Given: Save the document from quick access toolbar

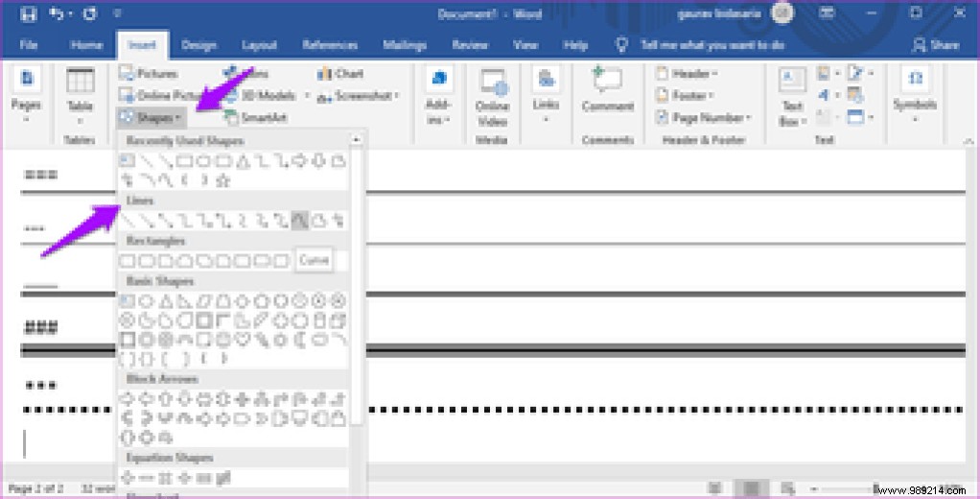Looking at the screenshot, I should click(x=28, y=13).
